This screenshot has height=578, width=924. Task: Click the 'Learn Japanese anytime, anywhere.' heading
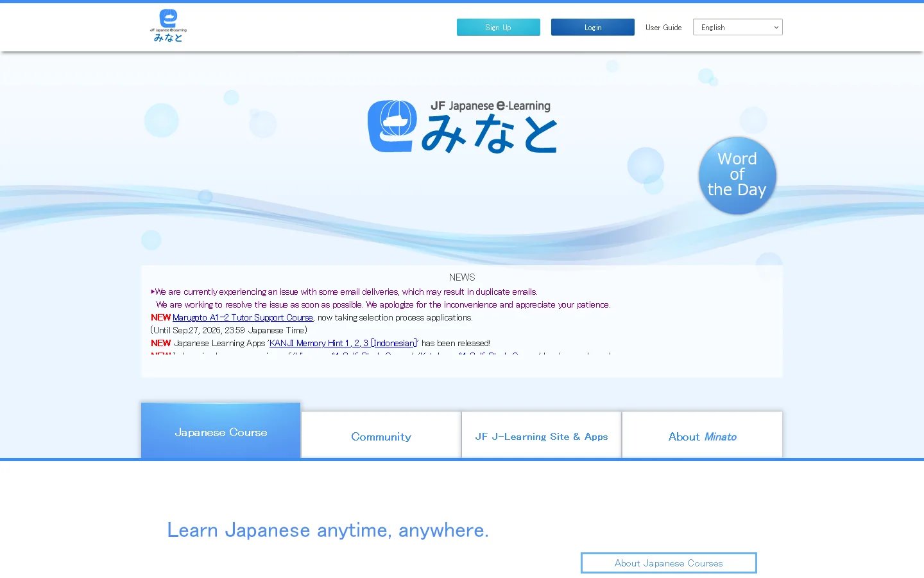point(328,530)
